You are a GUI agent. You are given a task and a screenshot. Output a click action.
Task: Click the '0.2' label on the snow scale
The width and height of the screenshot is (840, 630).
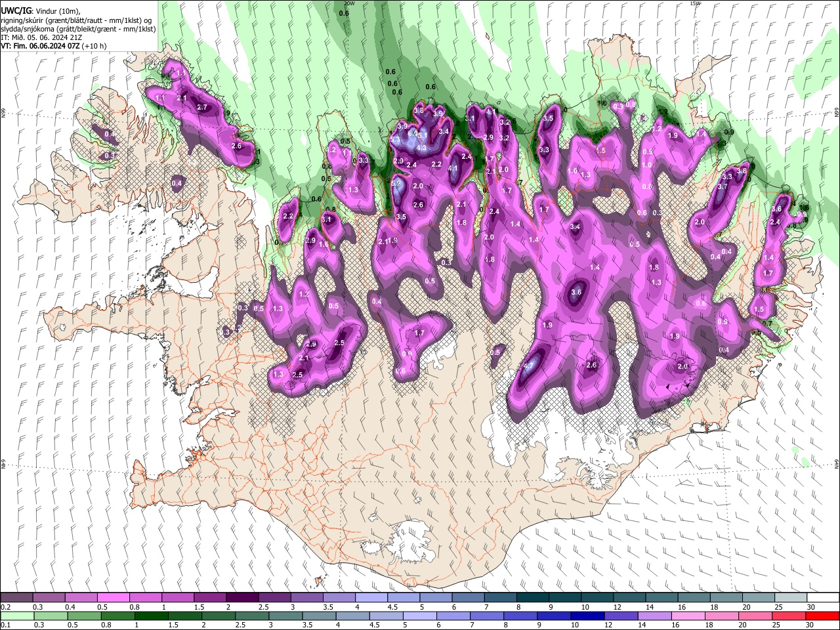coord(5,607)
